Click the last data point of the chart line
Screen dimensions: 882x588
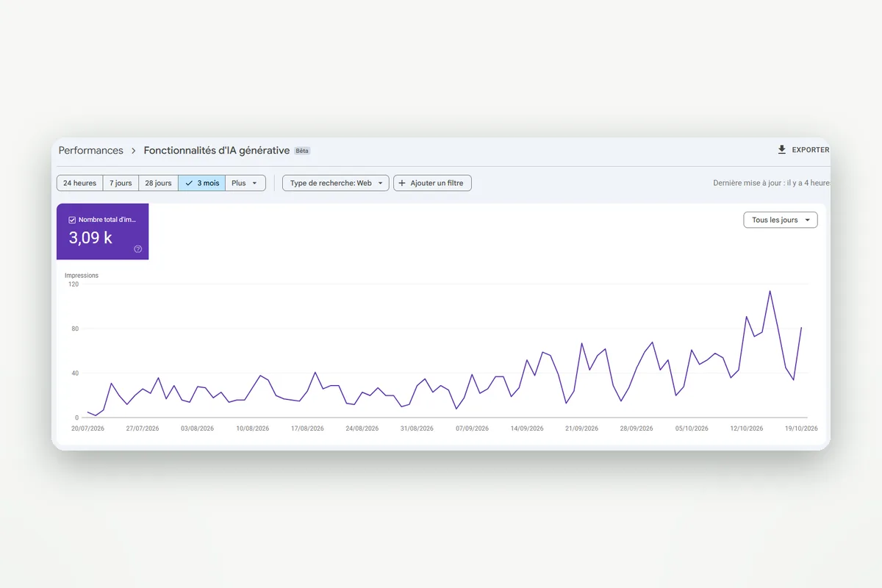coord(801,328)
